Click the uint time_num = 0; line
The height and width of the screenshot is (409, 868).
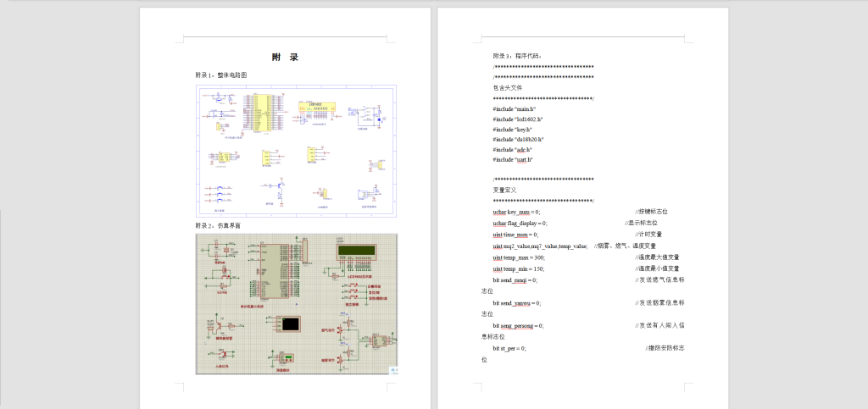tap(515, 235)
